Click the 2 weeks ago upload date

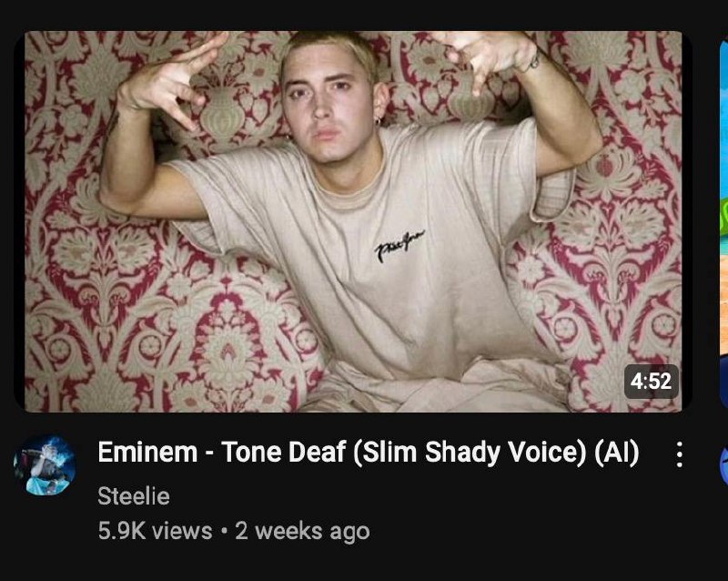(302, 531)
